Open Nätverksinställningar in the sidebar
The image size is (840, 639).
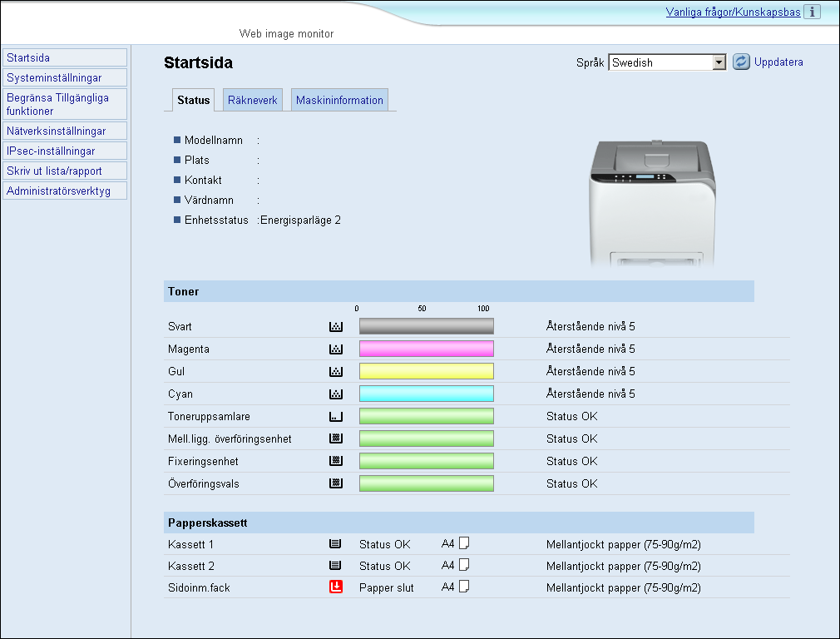[x=65, y=131]
